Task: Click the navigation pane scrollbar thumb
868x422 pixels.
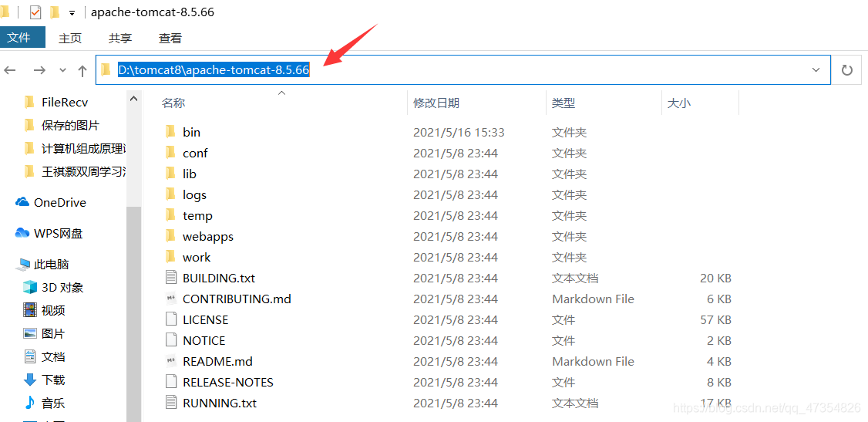Action: coord(133,313)
